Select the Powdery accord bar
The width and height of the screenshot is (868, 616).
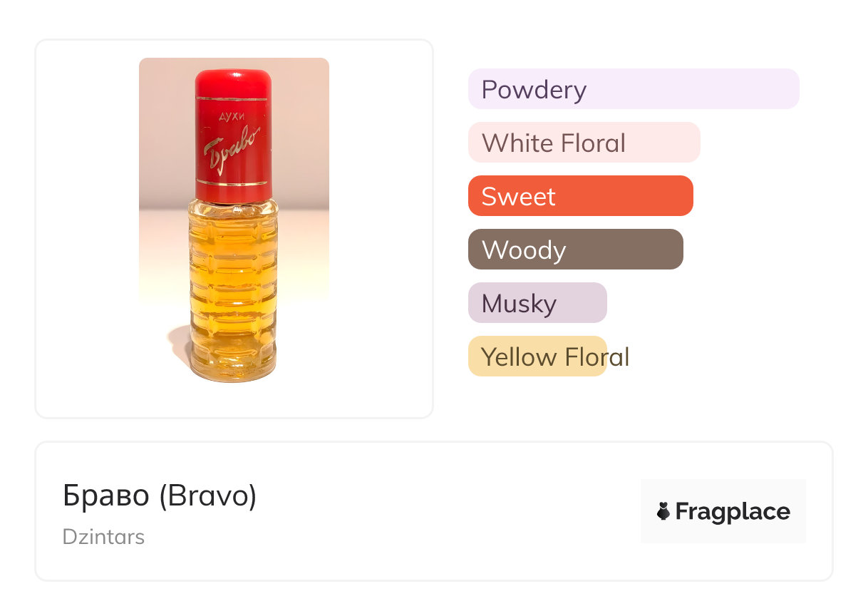[x=633, y=89]
